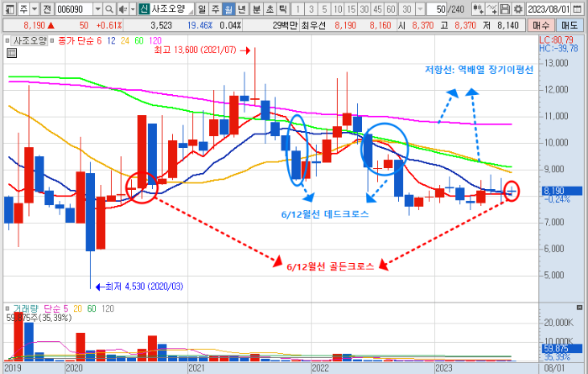Select yearly 년 chart period
This screenshot has height=374, width=588.
(x=242, y=8)
